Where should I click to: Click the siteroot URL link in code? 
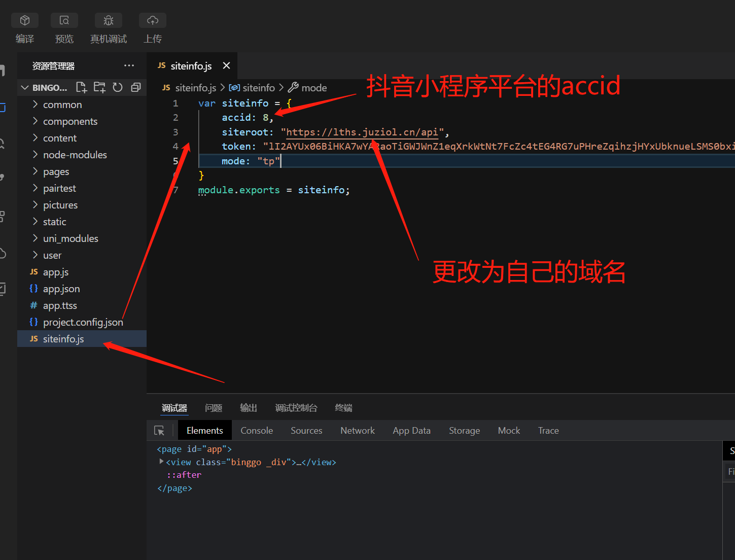[362, 132]
